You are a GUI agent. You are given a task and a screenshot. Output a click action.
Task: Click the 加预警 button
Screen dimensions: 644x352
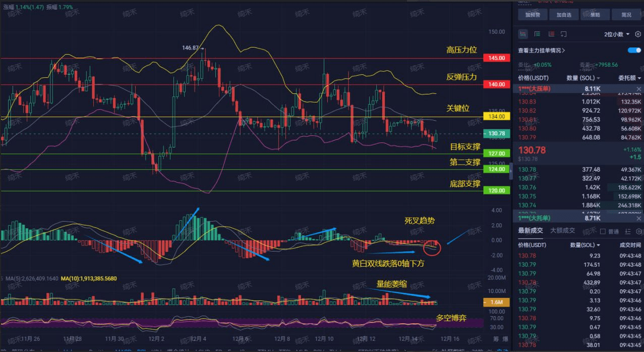point(533,15)
